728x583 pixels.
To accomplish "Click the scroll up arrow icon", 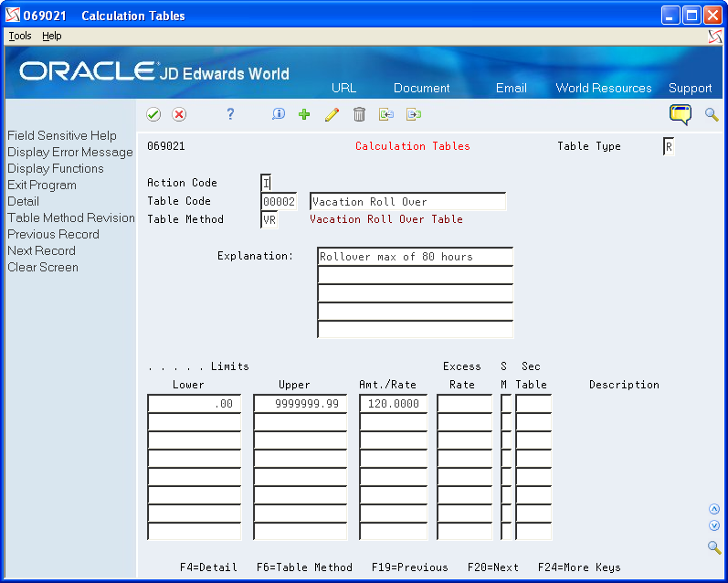I will (714, 509).
